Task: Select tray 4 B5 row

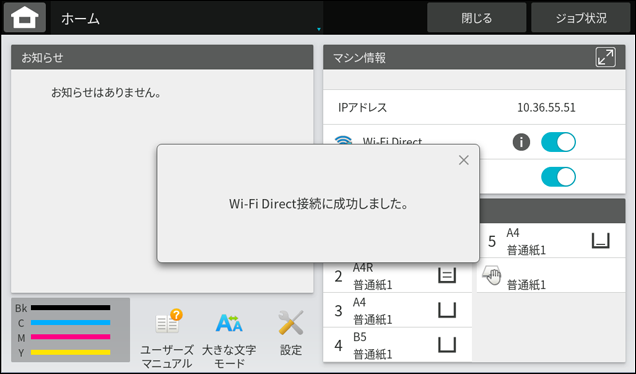Action: pyautogui.click(x=398, y=345)
